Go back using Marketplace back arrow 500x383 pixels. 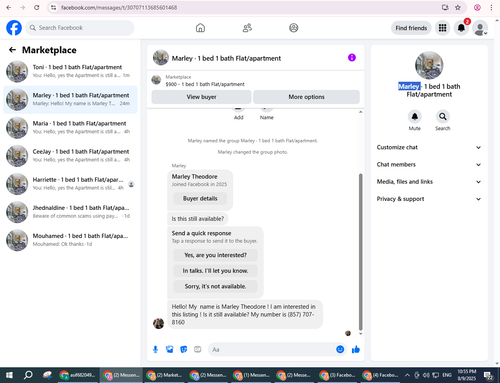[x=12, y=50]
